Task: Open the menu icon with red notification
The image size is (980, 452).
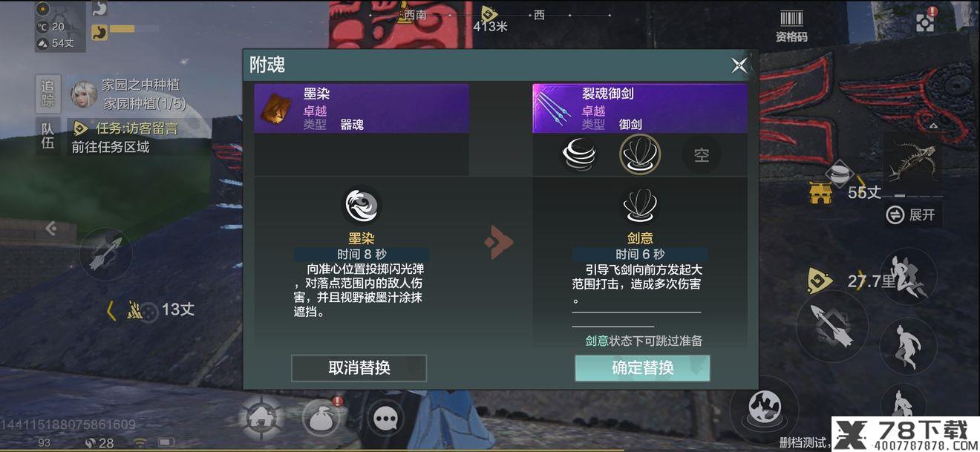Action: click(x=925, y=21)
